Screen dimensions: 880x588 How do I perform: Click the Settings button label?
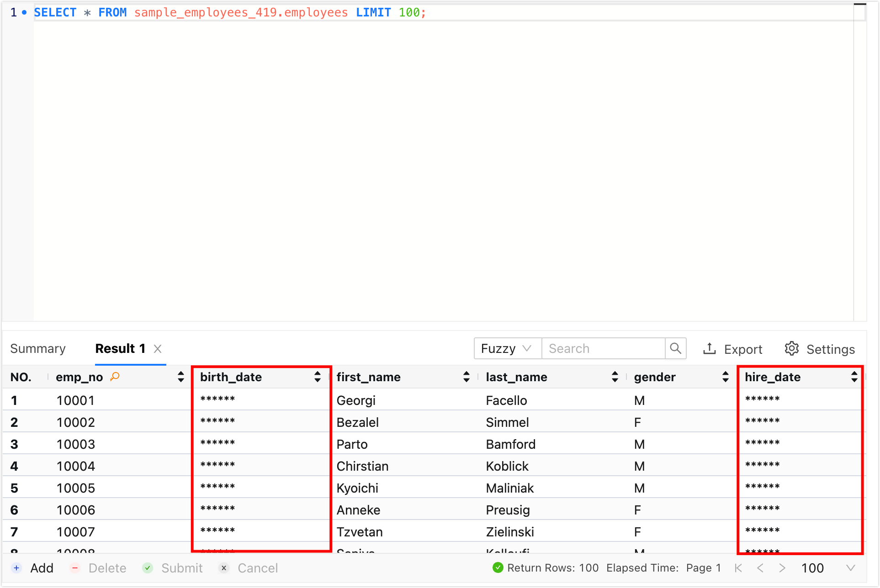click(x=830, y=349)
